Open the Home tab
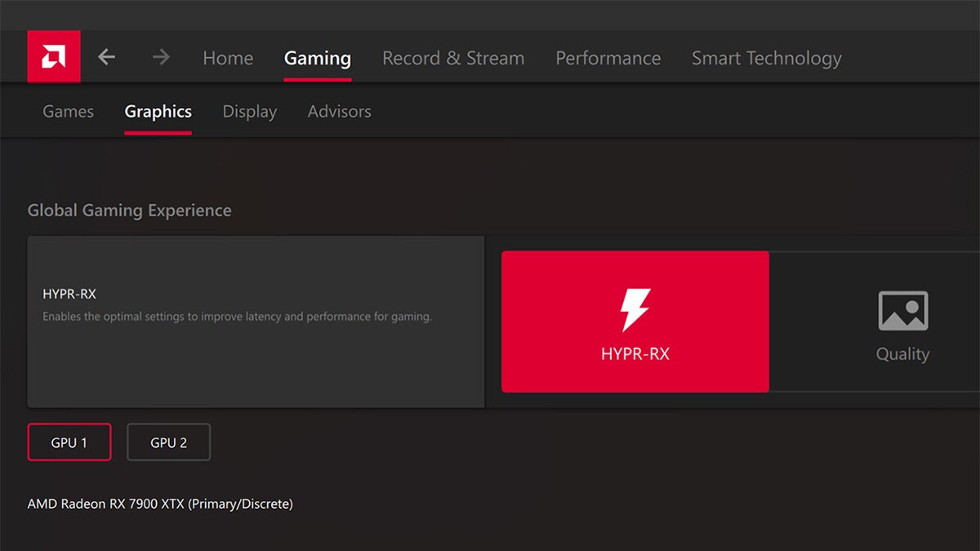 pos(228,59)
